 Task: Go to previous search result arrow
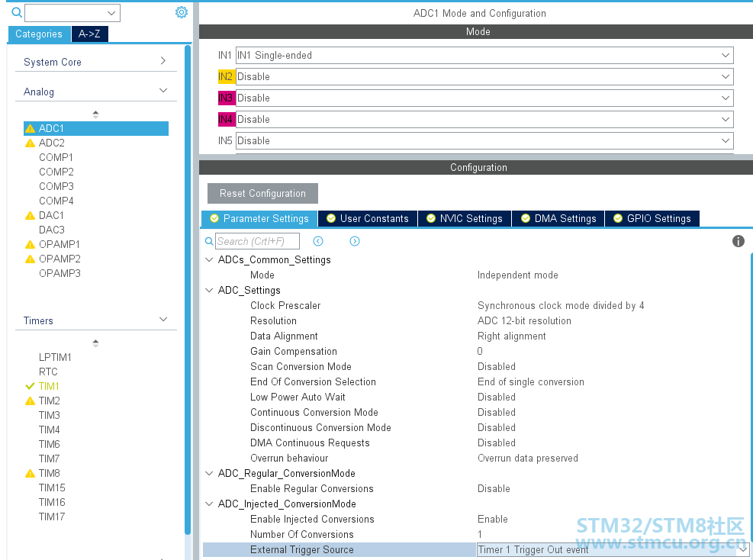tap(318, 241)
